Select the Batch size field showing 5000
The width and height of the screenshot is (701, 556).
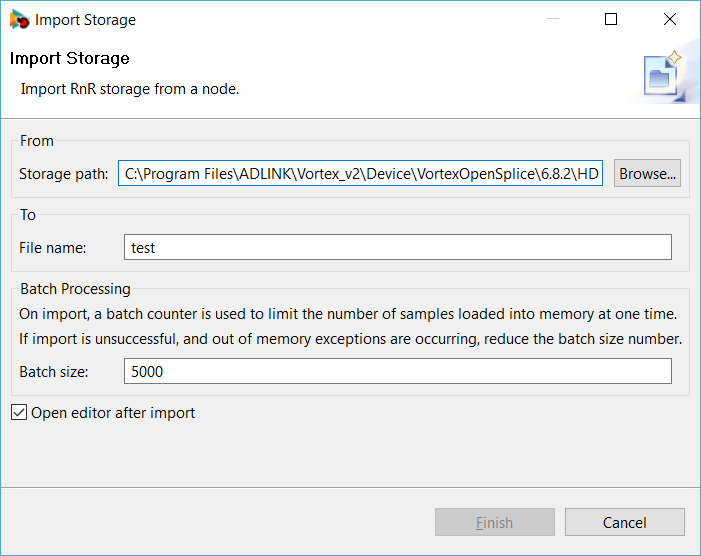pos(397,371)
